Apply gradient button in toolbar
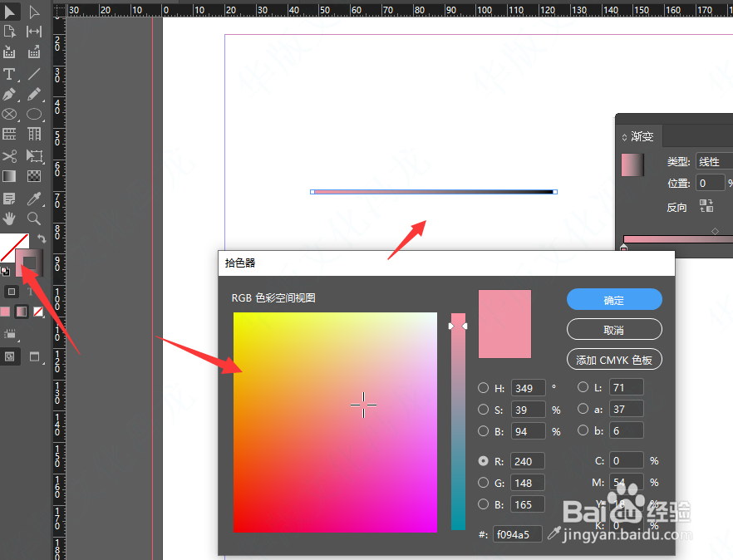733x560 pixels. (22, 312)
